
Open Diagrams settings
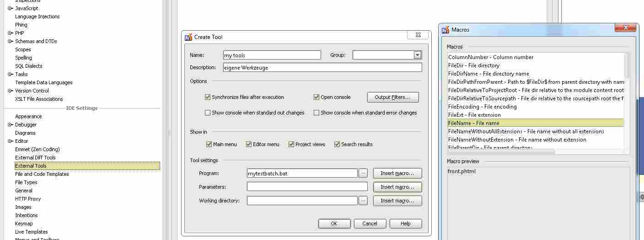point(25,133)
